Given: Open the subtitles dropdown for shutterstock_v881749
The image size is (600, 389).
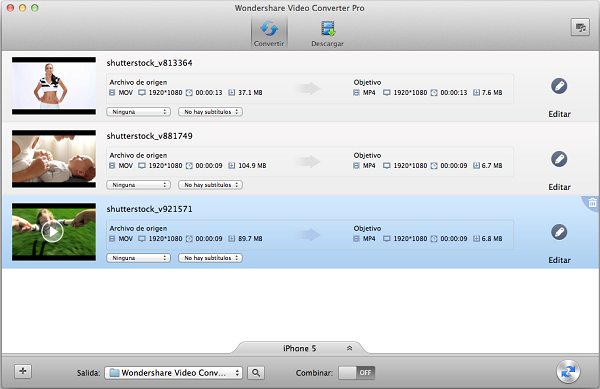Looking at the screenshot, I should click(x=210, y=185).
